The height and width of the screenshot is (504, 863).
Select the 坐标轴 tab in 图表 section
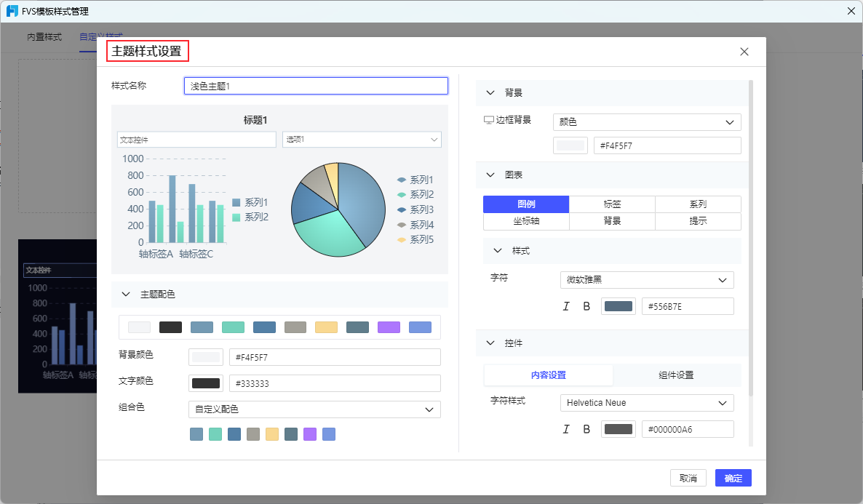pyautogui.click(x=526, y=221)
